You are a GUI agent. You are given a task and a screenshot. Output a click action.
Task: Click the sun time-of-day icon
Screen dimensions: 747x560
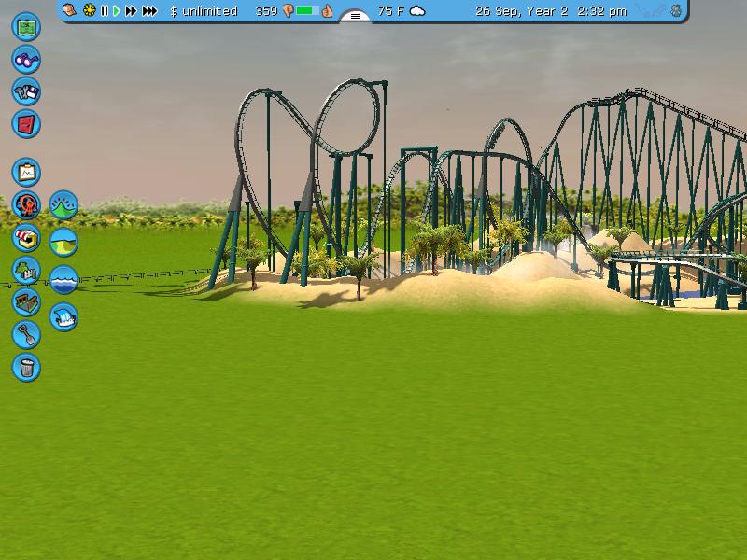89,10
